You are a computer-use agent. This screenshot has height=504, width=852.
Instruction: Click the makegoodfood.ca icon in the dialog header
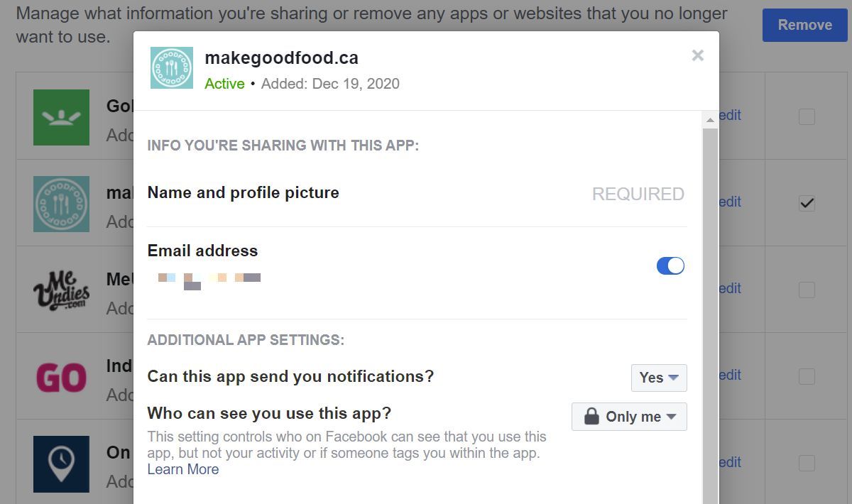click(x=170, y=67)
